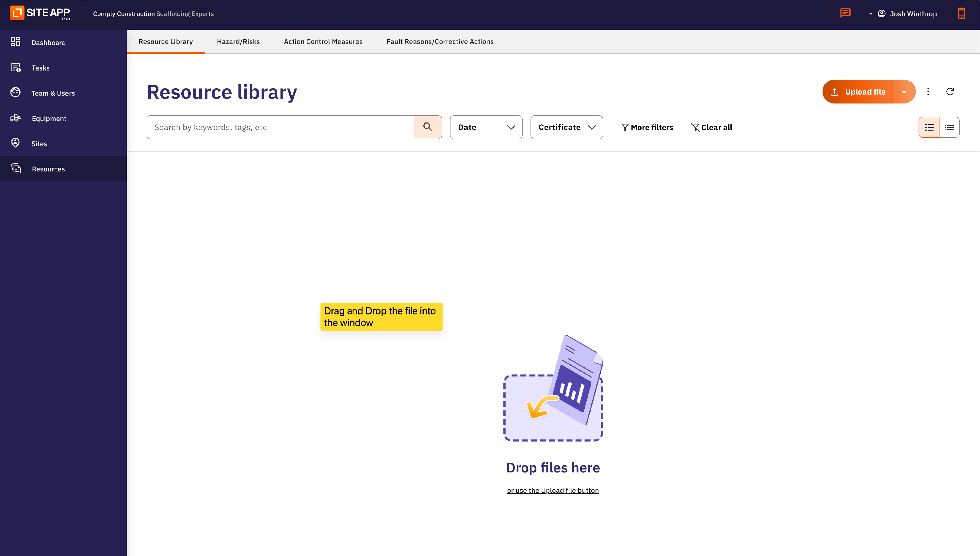The width and height of the screenshot is (980, 556).
Task: Click the keyword search input field
Action: click(281, 127)
